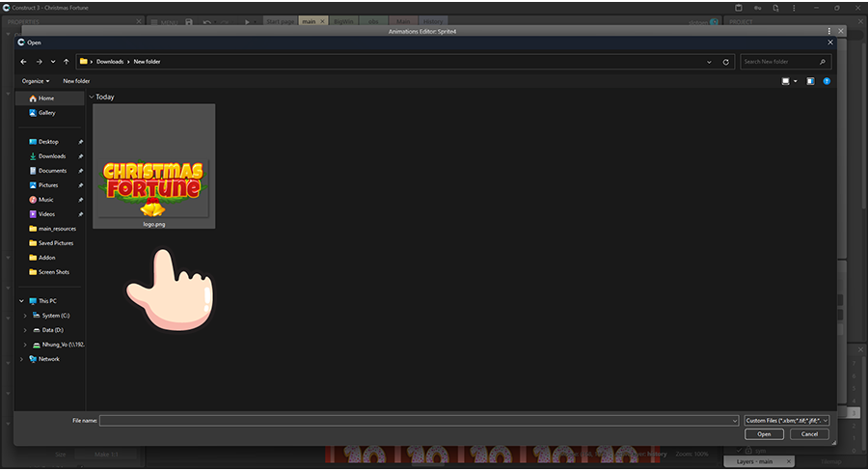The width and height of the screenshot is (868, 471).
Task: Open the Home location in sidebar
Action: point(45,98)
